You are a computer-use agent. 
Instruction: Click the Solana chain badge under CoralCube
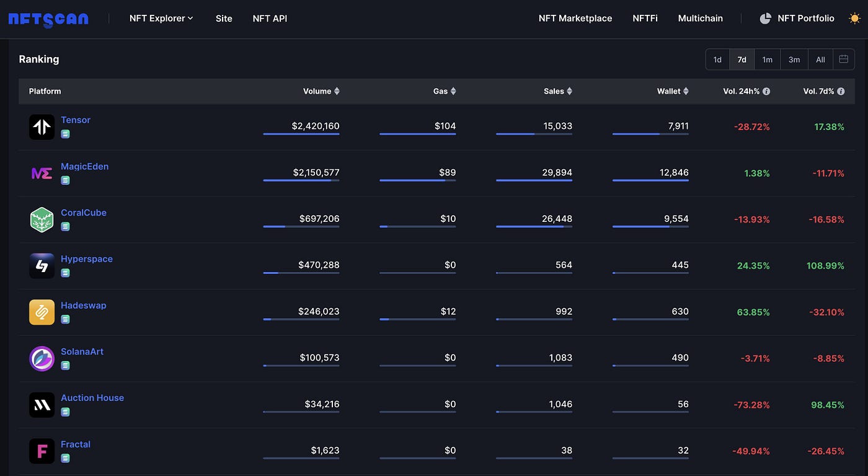pyautogui.click(x=65, y=226)
